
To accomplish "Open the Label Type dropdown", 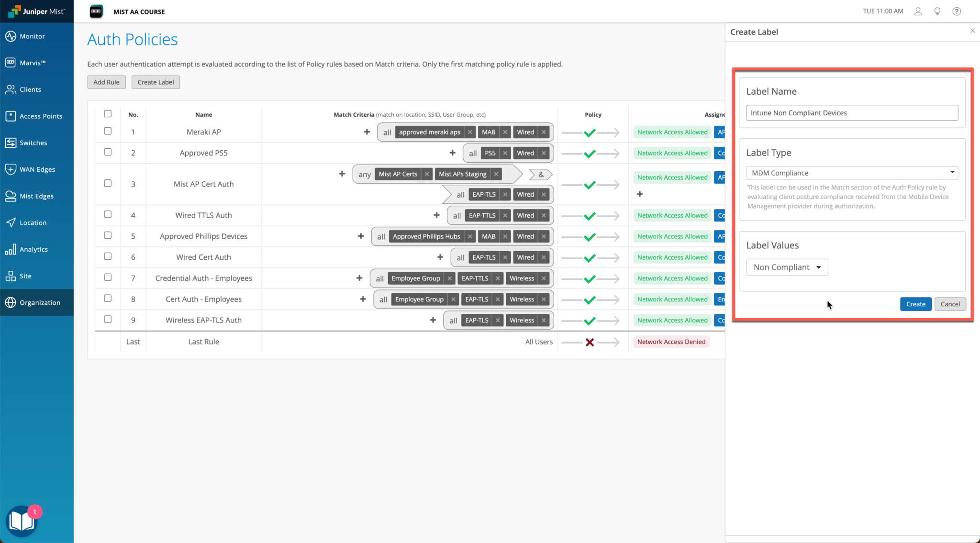I will click(x=851, y=173).
